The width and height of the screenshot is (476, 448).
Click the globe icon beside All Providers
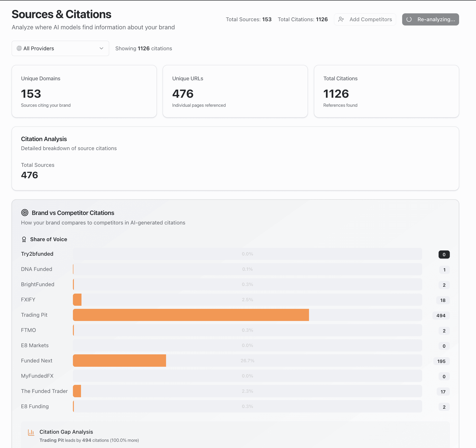pyautogui.click(x=19, y=48)
